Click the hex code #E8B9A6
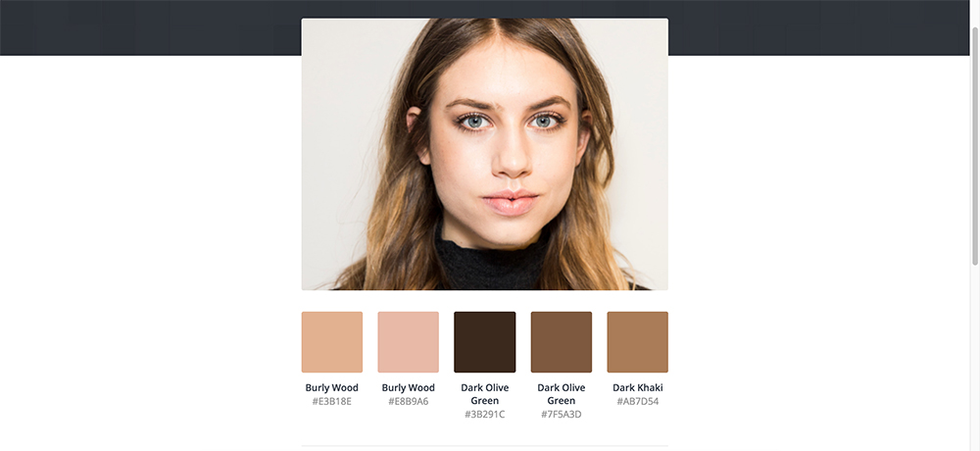Viewport: 980px width, 451px height. pos(408,402)
